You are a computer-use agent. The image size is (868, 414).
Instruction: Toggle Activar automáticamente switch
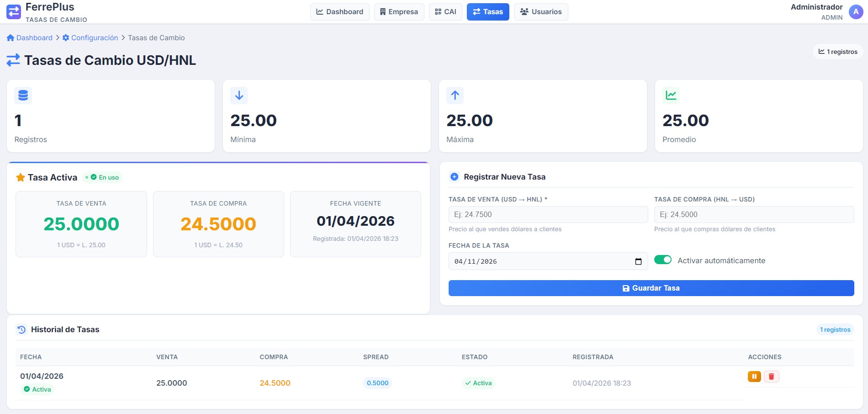pyautogui.click(x=663, y=260)
